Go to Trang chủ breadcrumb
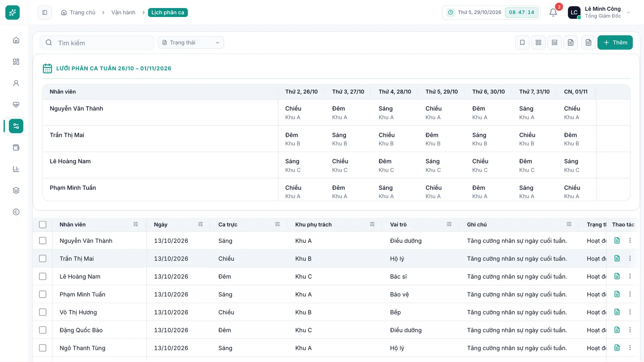The width and height of the screenshot is (644, 362). 78,12
